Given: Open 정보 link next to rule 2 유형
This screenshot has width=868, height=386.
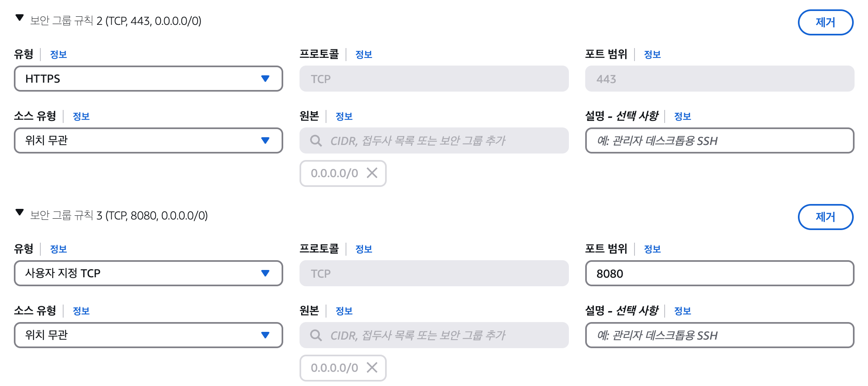Looking at the screenshot, I should point(58,55).
